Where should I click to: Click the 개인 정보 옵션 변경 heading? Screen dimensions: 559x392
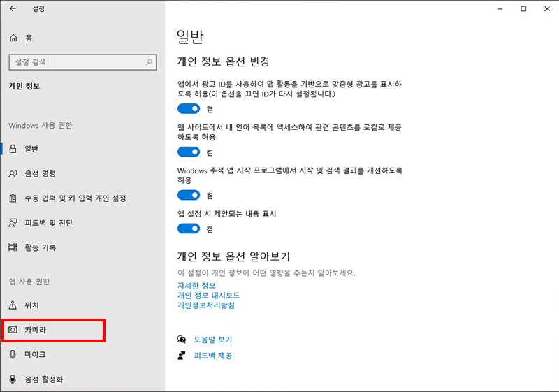(223, 61)
